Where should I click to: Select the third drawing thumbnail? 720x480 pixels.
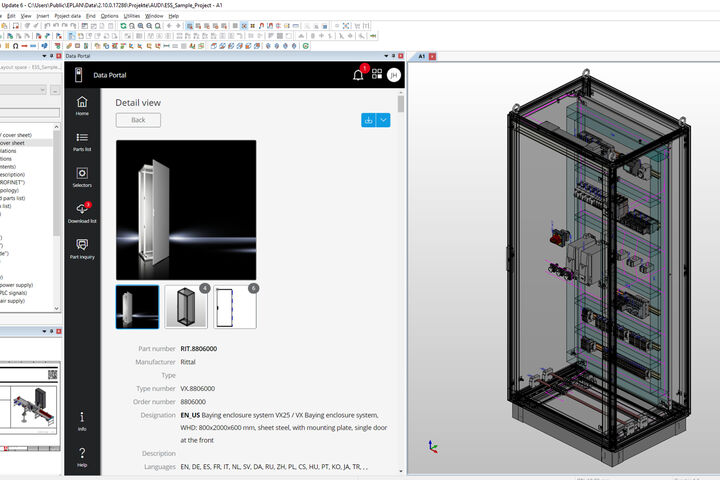tap(235, 307)
